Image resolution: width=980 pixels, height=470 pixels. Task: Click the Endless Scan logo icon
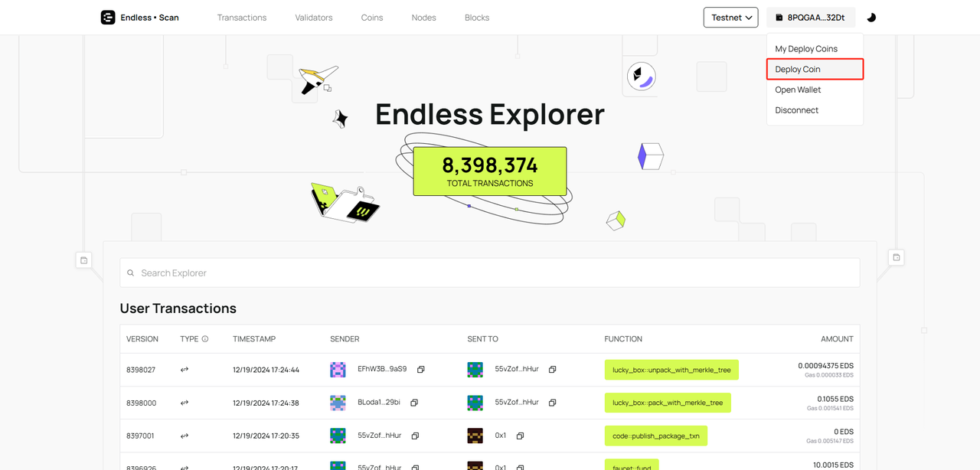pyautogui.click(x=108, y=17)
